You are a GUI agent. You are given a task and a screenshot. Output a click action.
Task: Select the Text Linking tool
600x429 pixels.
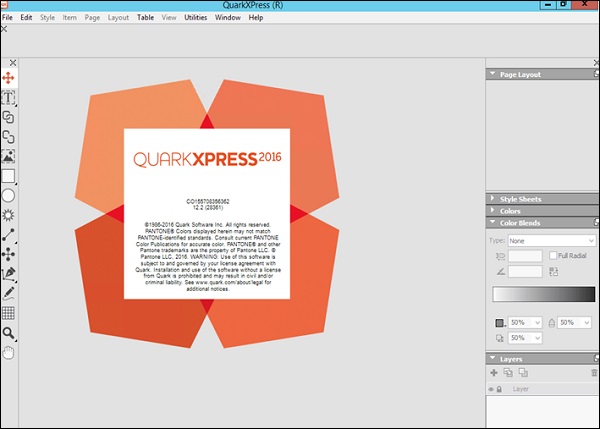click(8, 117)
